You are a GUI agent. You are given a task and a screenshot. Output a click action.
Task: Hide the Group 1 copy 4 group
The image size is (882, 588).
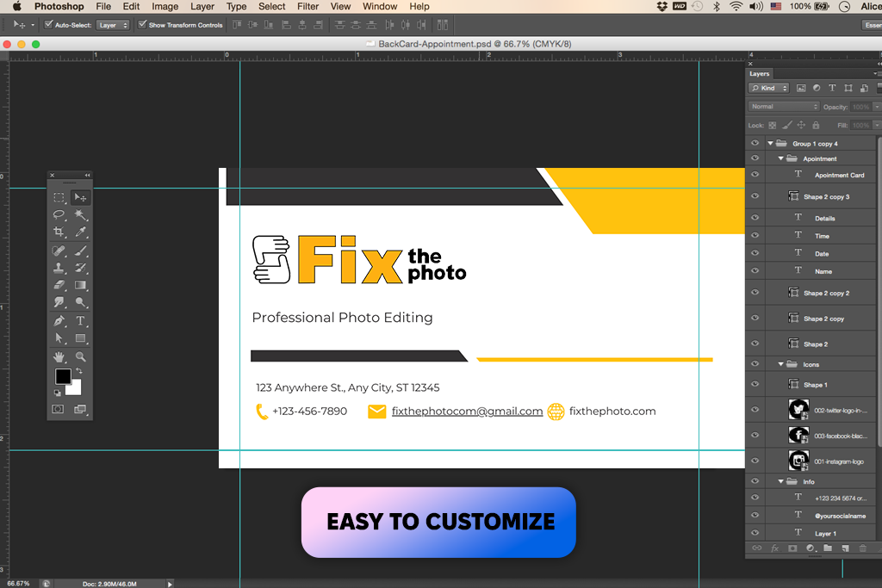[755, 144]
